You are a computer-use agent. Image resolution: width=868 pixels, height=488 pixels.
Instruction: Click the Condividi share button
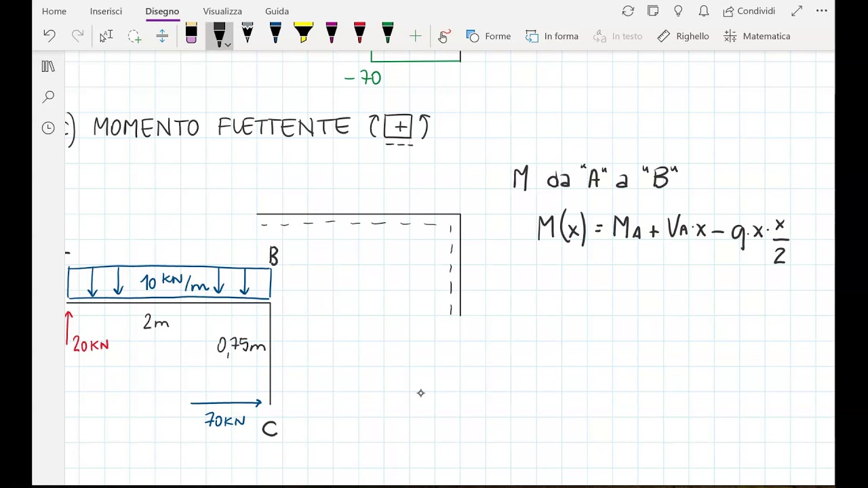click(x=749, y=11)
